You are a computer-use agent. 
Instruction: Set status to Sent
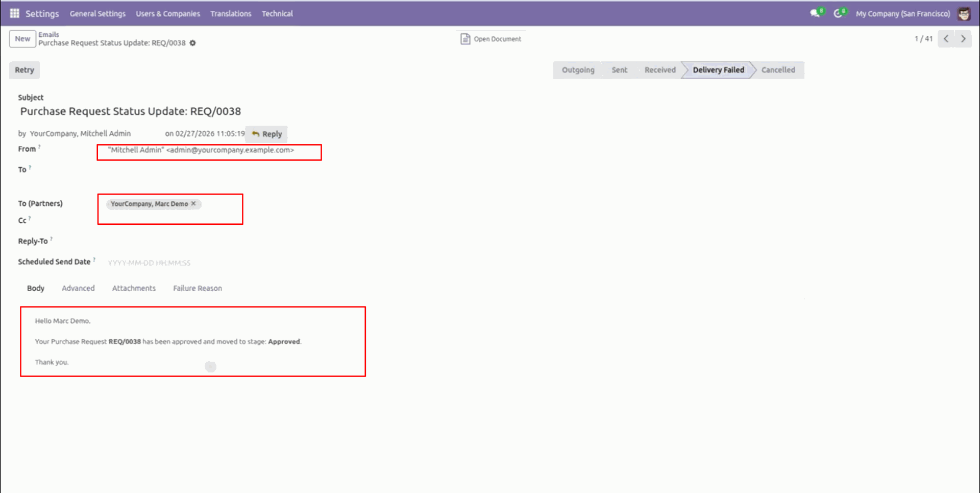619,70
